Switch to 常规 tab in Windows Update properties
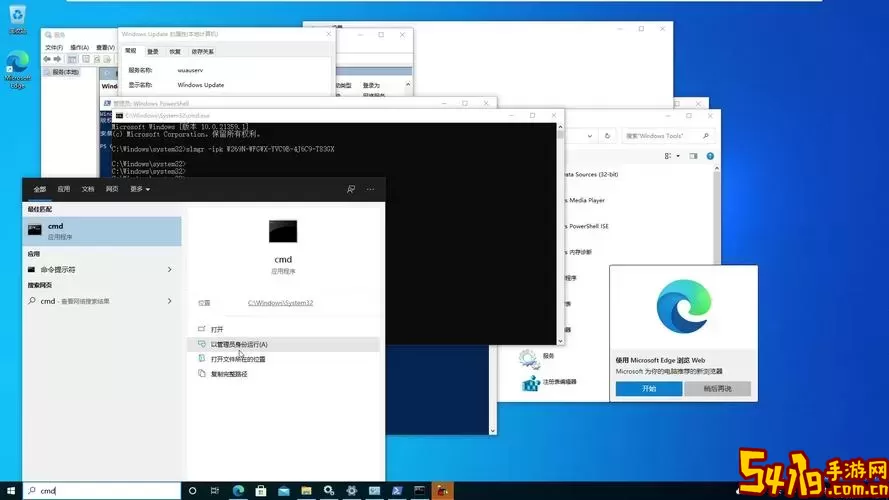The width and height of the screenshot is (889, 500). coord(131,51)
